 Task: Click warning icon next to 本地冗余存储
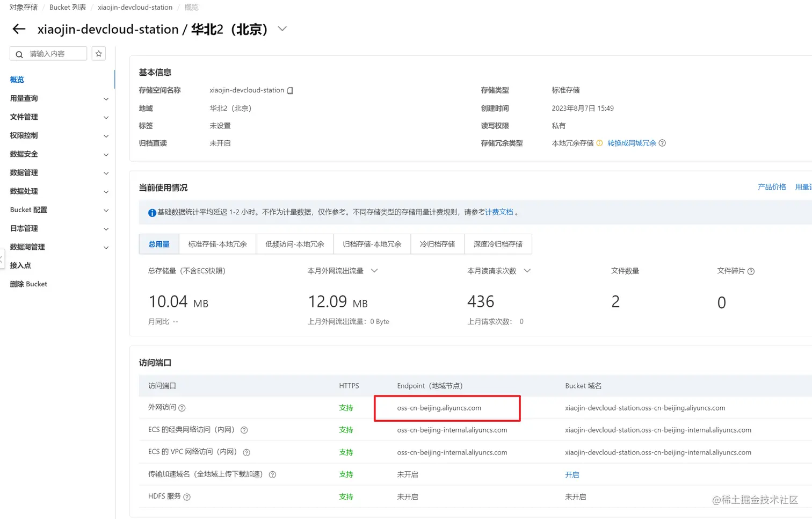(599, 143)
